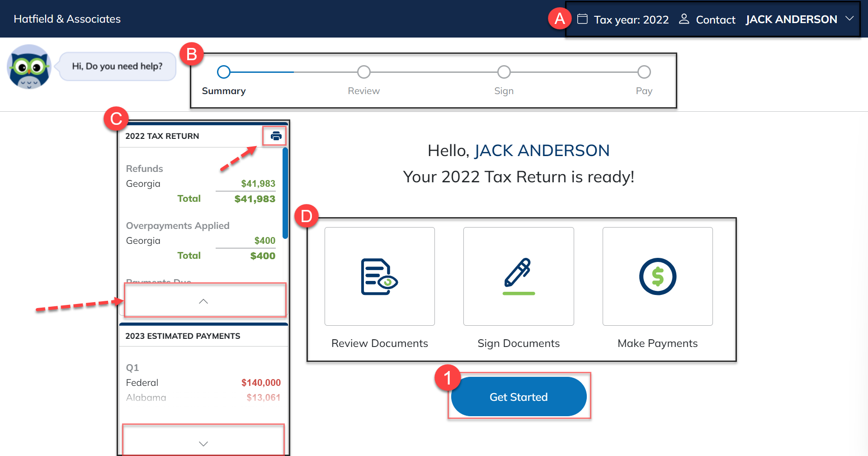Click the Make Payments dollar icon
The width and height of the screenshot is (868, 456).
[x=657, y=276]
